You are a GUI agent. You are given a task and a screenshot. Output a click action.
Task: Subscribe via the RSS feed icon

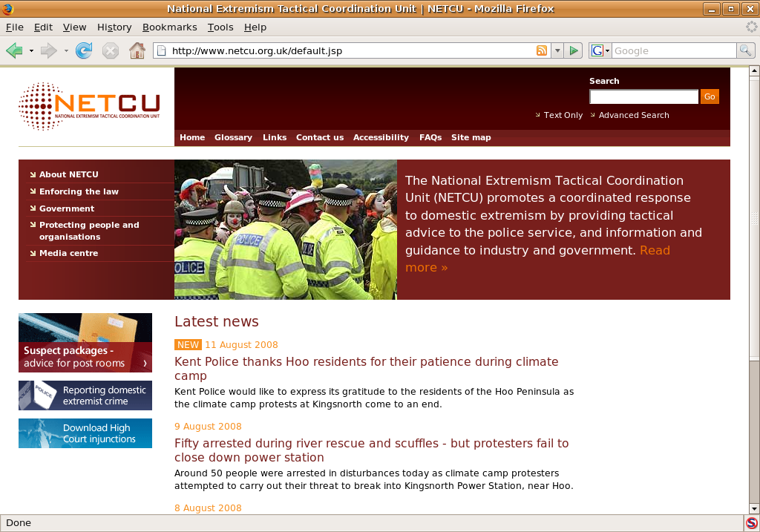(542, 50)
